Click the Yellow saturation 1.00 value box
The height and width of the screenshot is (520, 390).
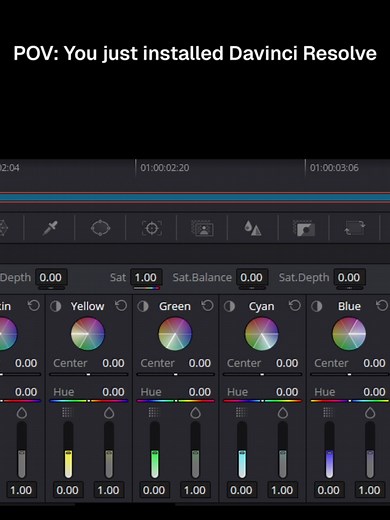point(109,490)
